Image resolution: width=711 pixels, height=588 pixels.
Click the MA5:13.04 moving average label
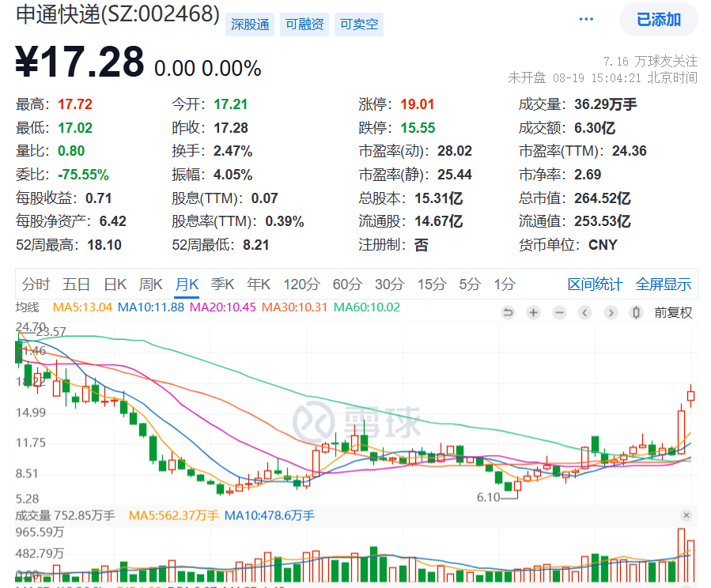coord(82,307)
